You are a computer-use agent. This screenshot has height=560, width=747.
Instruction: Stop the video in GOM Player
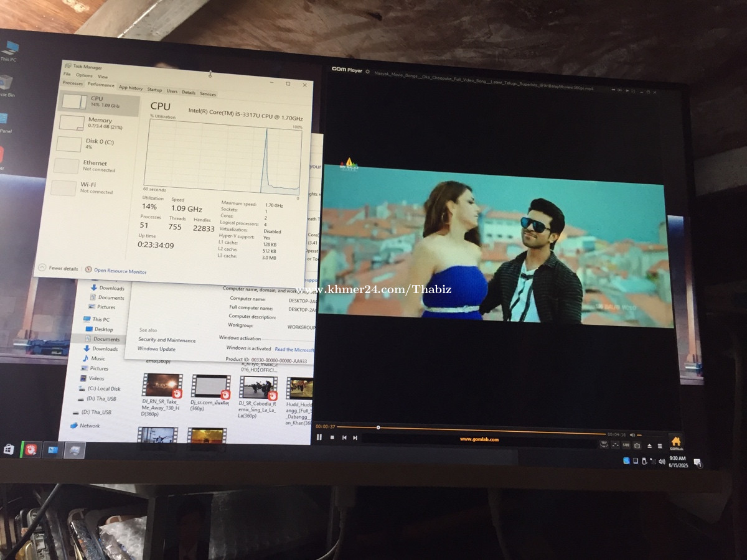(332, 437)
